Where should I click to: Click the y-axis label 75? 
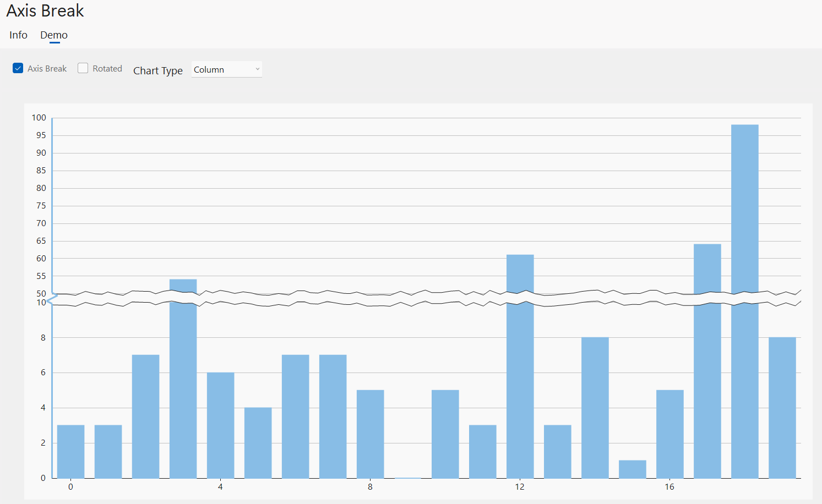click(41, 206)
